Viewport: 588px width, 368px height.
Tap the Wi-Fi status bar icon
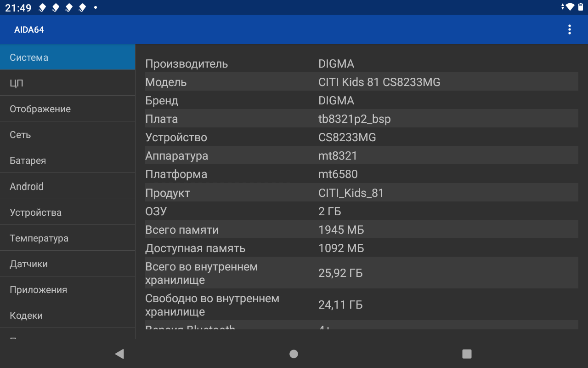pyautogui.click(x=570, y=7)
